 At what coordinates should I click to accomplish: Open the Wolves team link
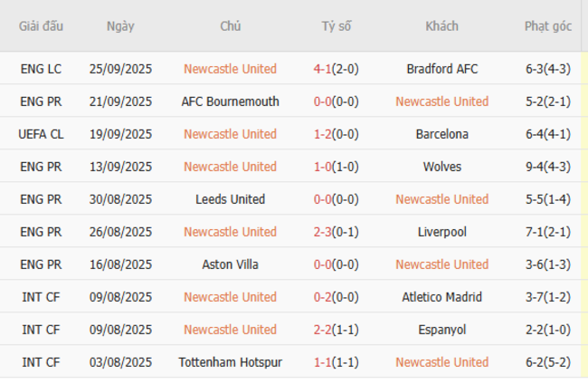pyautogui.click(x=441, y=167)
